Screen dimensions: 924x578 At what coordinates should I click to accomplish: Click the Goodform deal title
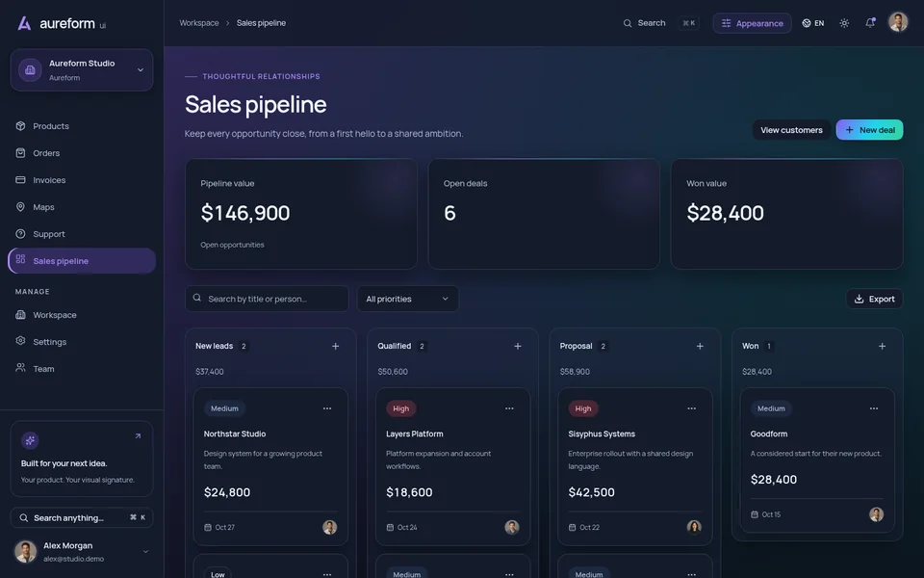coord(769,433)
